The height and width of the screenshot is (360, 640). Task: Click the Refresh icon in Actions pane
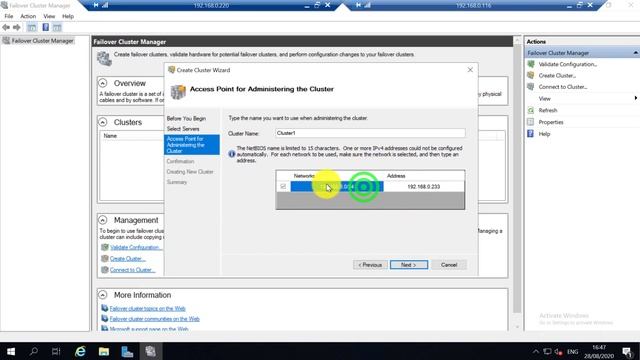(531, 110)
